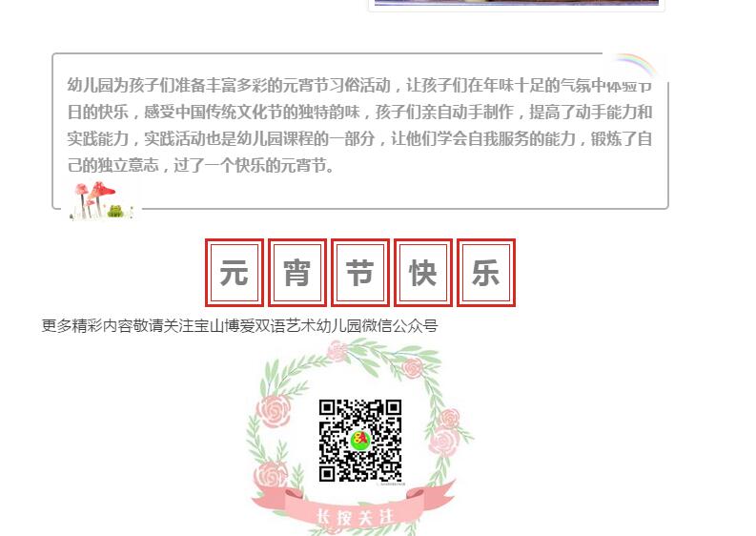The image size is (756, 536).
Task: Click the QR code image
Action: click(360, 441)
